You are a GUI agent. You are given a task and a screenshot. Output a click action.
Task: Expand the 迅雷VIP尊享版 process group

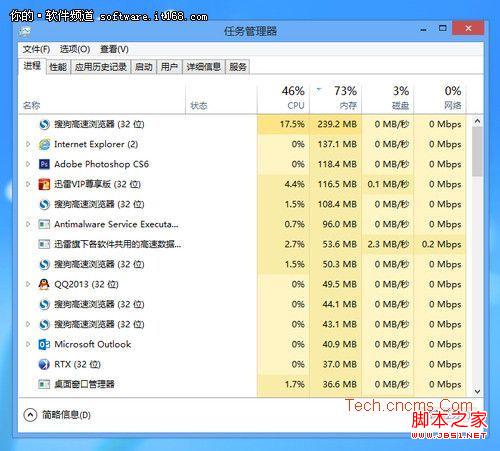coord(28,184)
